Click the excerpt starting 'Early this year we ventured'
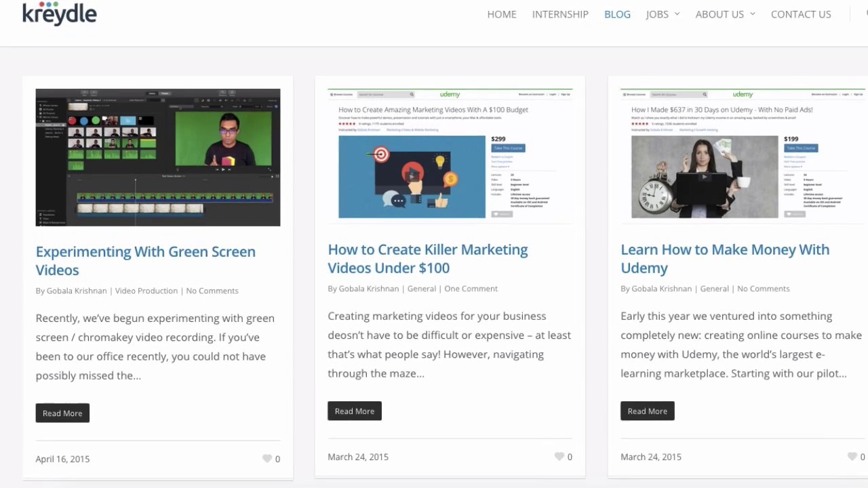Image resolution: width=868 pixels, height=488 pixels. pyautogui.click(x=741, y=344)
